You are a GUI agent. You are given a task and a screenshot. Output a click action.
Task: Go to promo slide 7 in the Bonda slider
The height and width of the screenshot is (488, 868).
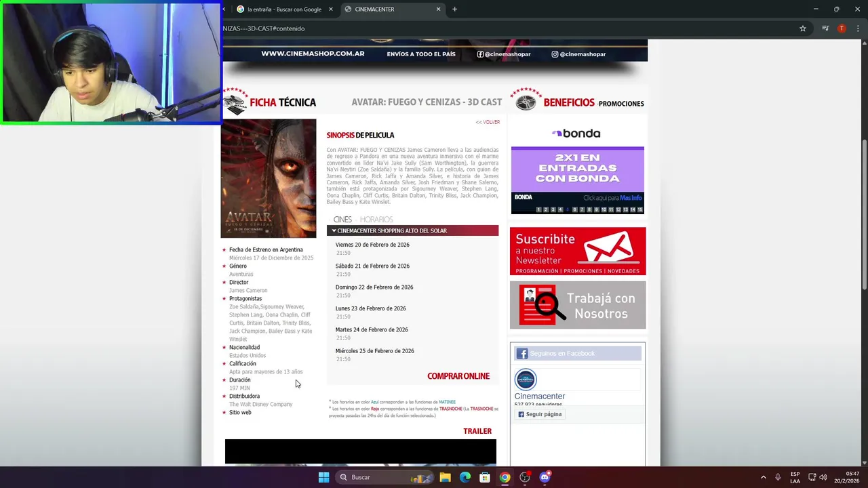(x=582, y=210)
